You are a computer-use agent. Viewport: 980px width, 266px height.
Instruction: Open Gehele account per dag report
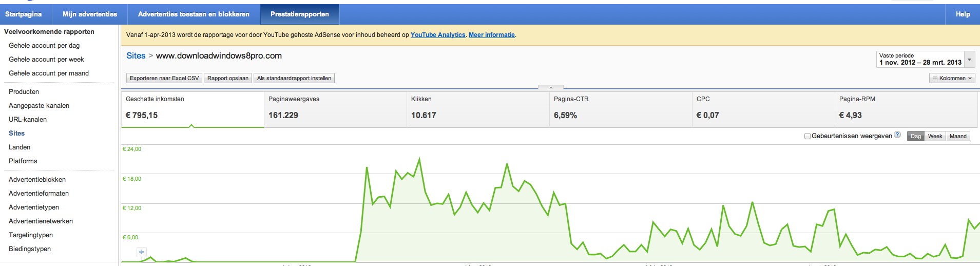pyautogui.click(x=44, y=45)
